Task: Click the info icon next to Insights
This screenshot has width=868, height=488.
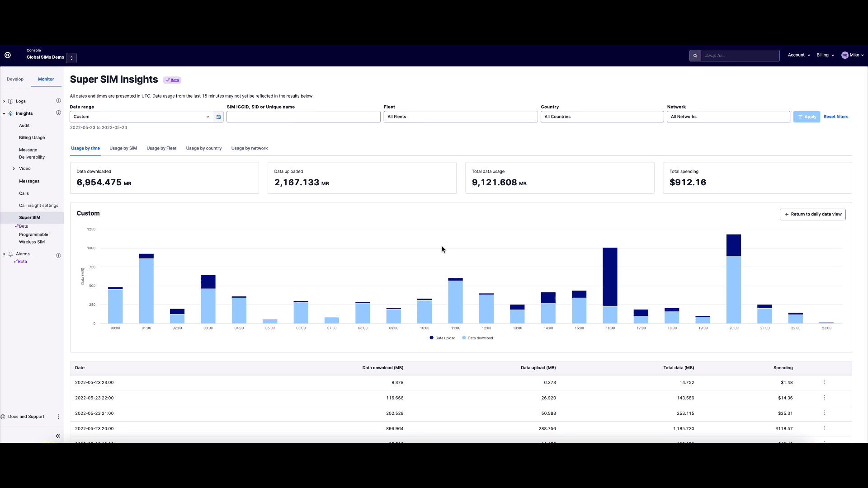Action: pos(58,113)
